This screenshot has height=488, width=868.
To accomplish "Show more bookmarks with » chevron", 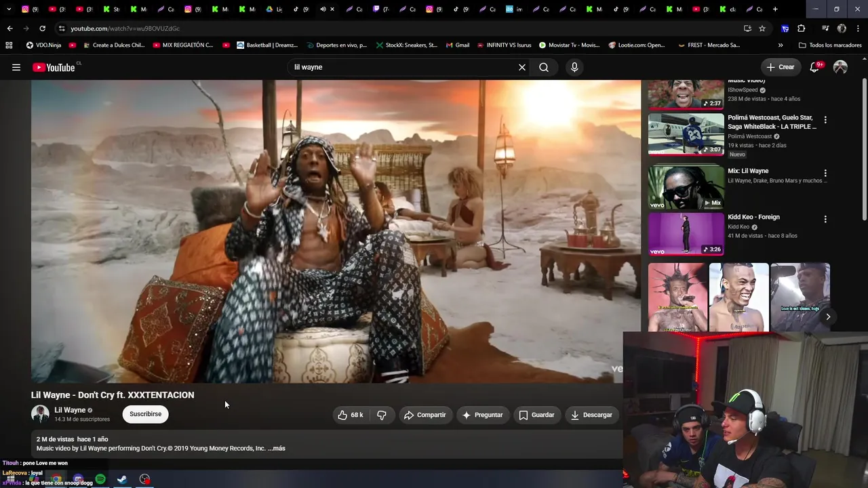I will 781,45.
